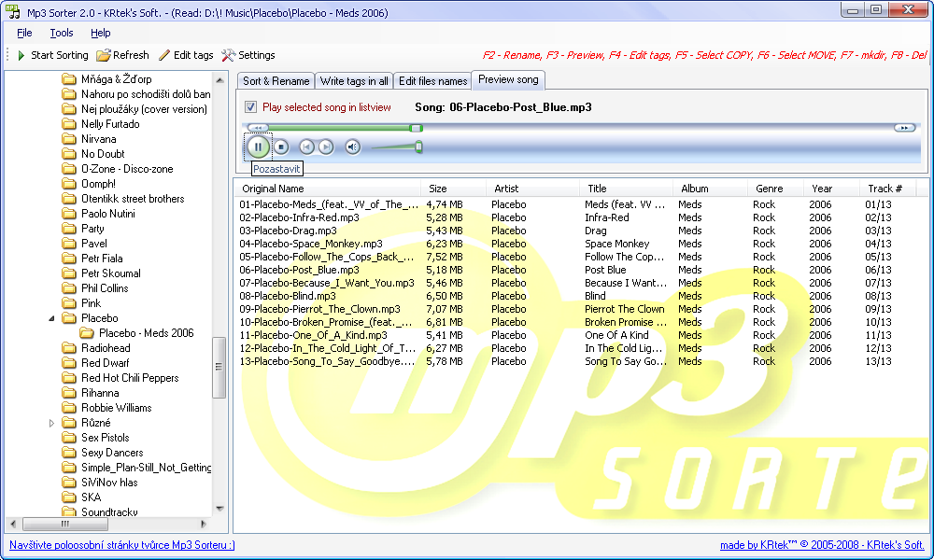Click the fast-forward button on seek bar

click(x=904, y=127)
